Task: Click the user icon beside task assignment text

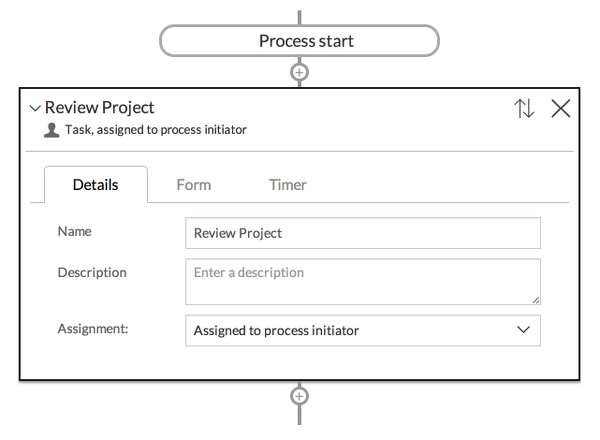Action: (52, 130)
